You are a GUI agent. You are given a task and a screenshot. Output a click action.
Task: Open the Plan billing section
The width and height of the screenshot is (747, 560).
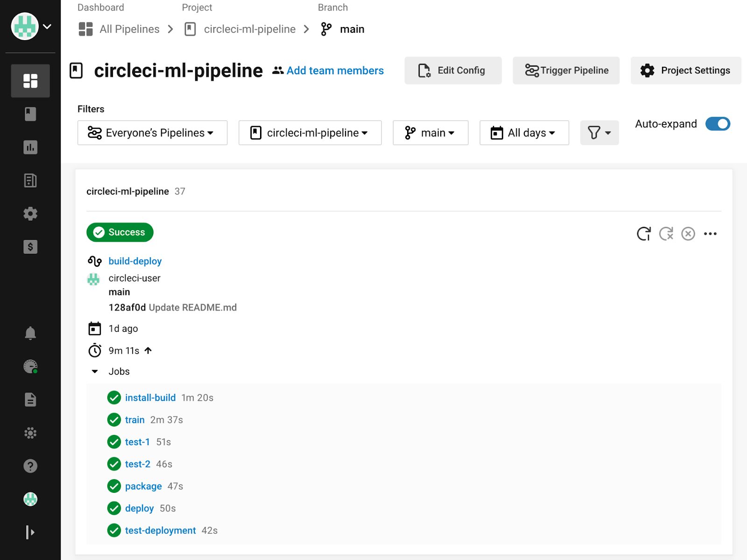click(x=31, y=247)
